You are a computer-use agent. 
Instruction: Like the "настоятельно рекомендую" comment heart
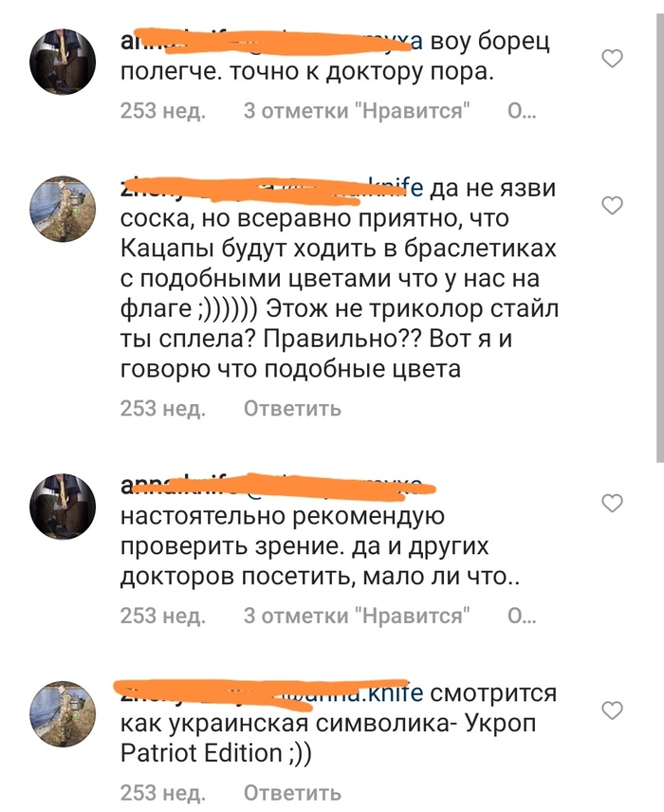pos(613,503)
